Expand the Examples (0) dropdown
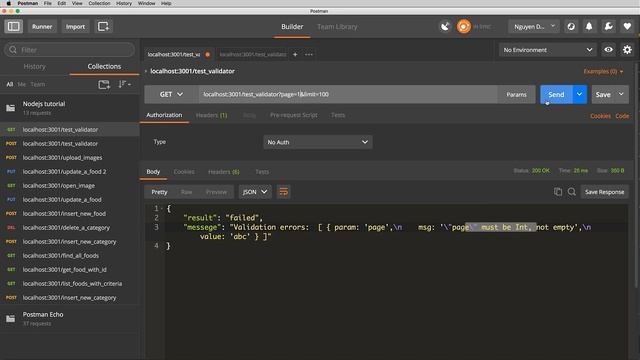This screenshot has width=640, height=360. [603, 71]
